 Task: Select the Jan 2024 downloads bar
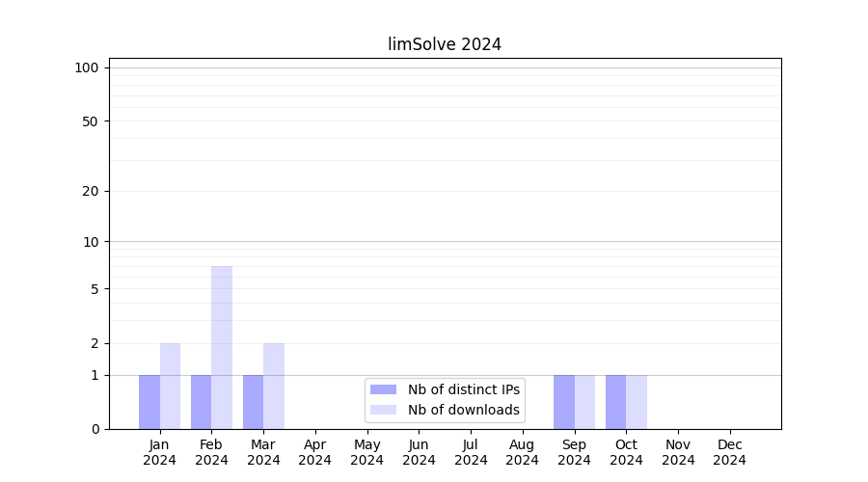[170, 386]
